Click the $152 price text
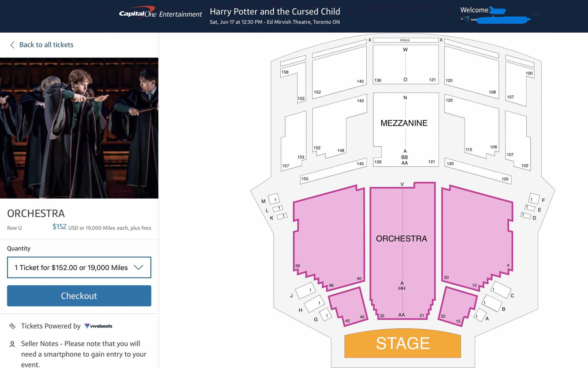This screenshot has width=588, height=368. click(59, 227)
